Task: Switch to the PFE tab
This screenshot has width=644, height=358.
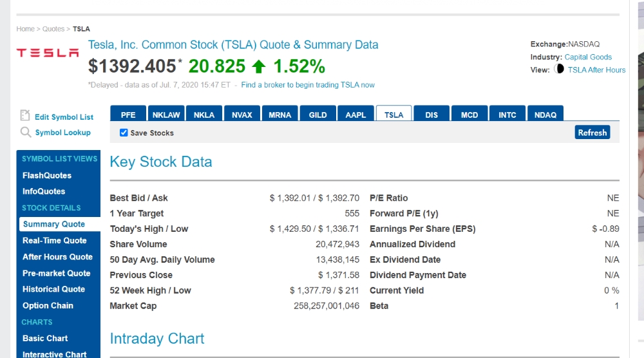Action: click(128, 113)
